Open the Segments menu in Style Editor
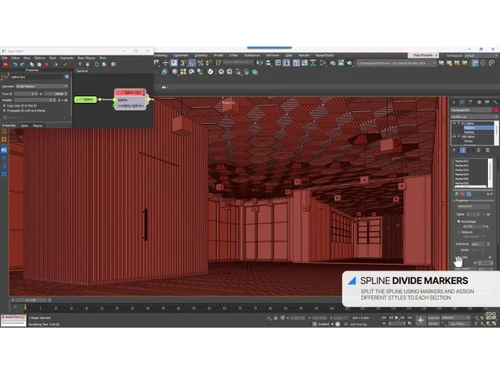Screen dimensions: 500x375 point(67,58)
